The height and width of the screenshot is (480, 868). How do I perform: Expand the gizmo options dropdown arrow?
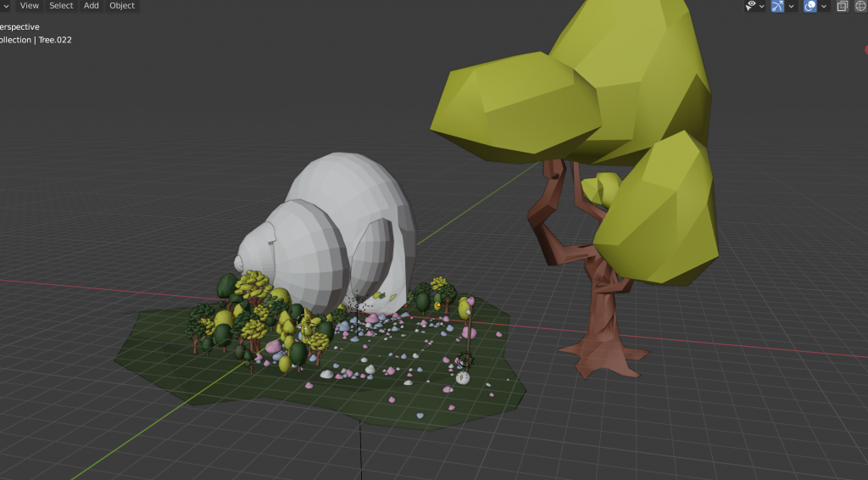pyautogui.click(x=791, y=6)
